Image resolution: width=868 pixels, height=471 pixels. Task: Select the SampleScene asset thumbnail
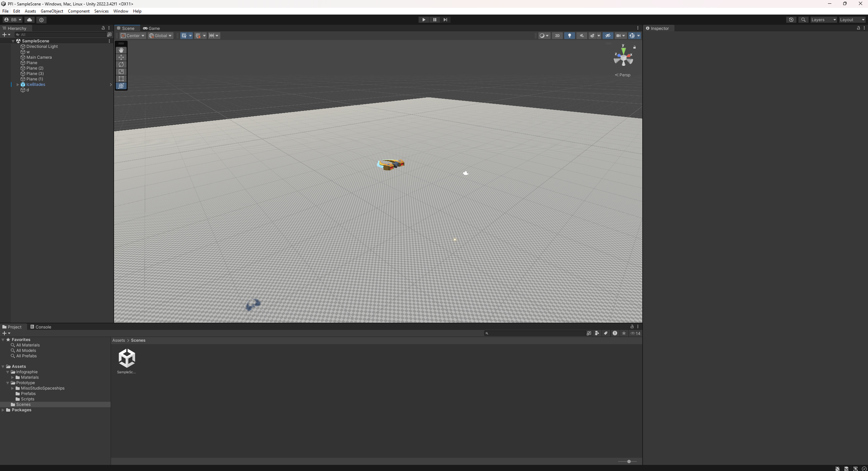pyautogui.click(x=127, y=358)
